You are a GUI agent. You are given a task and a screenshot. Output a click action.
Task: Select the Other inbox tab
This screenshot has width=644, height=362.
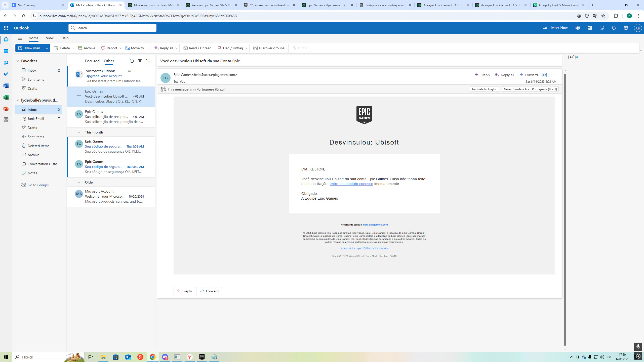coord(109,61)
